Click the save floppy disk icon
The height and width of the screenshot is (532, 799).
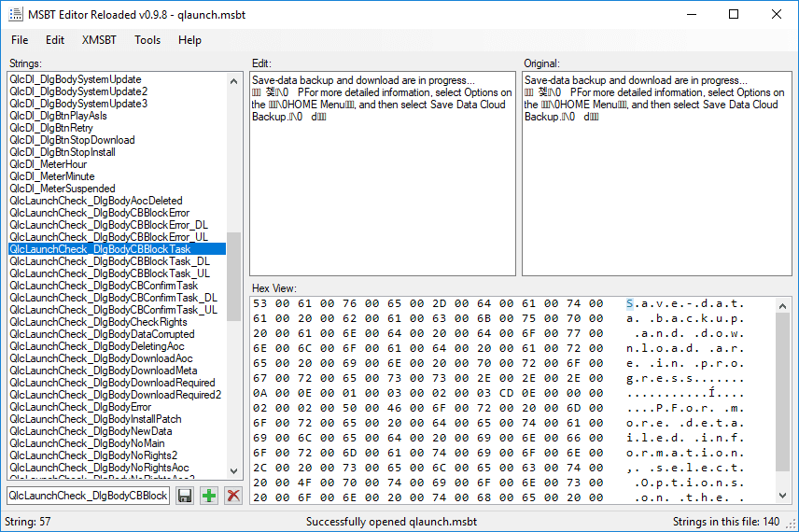click(185, 496)
